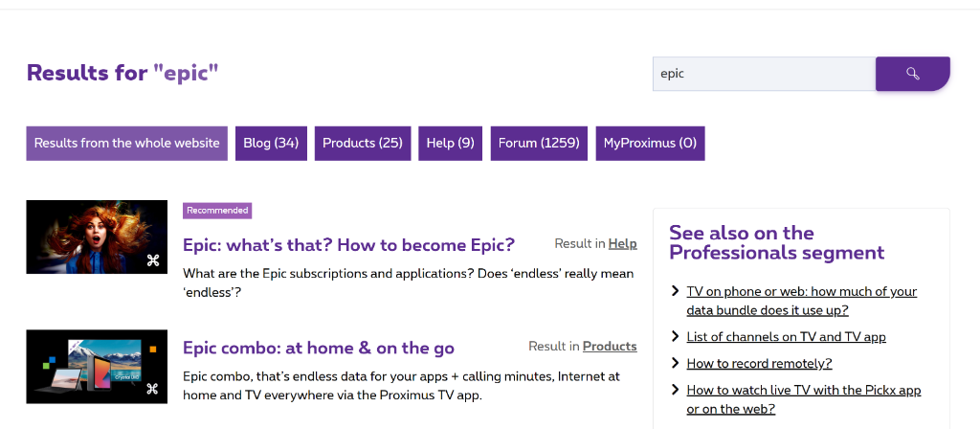The height and width of the screenshot is (429, 980).
Task: Click the symbol icon on the woman thumbnail
Action: [x=153, y=260]
